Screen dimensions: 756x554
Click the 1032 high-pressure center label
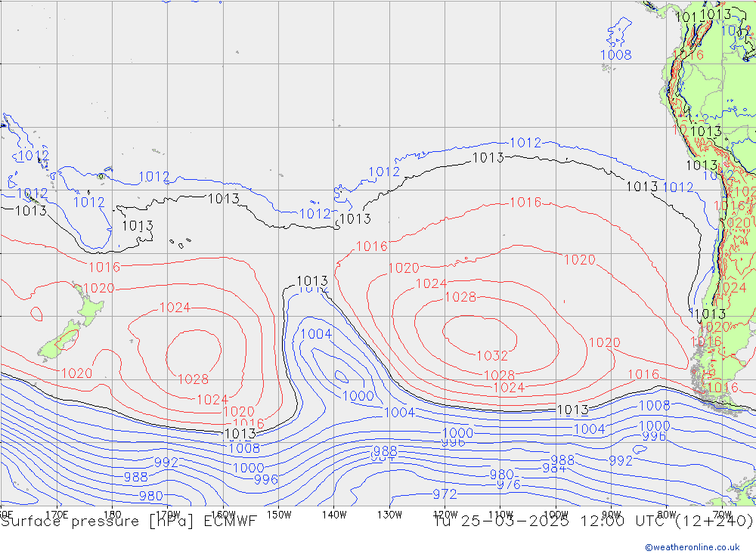point(492,356)
